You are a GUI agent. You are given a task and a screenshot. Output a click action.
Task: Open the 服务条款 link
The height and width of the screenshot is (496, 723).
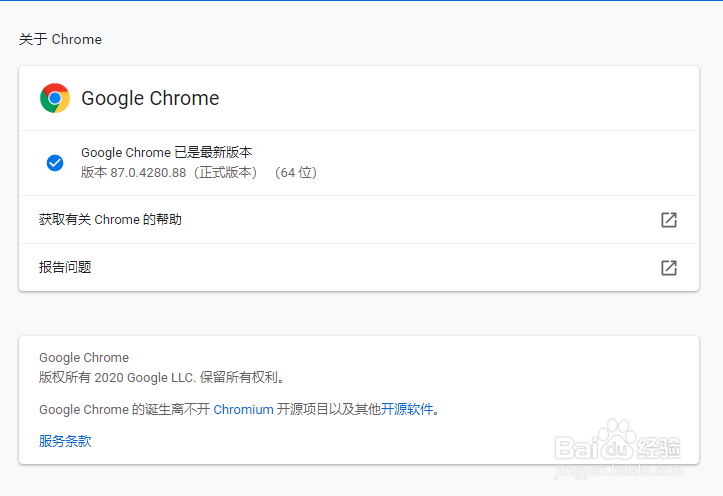(x=65, y=441)
